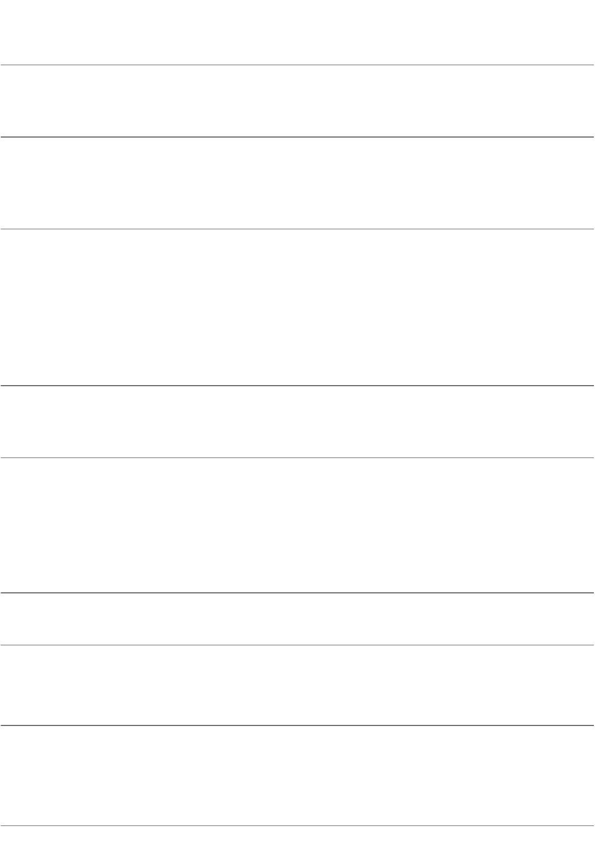Screen dimensions: 595x868
Task: Select the tallest empty row on the page
Action: [x=297, y=307]
